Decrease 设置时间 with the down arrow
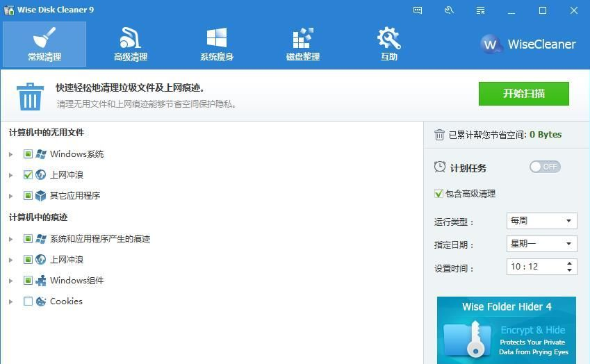 [569, 270]
